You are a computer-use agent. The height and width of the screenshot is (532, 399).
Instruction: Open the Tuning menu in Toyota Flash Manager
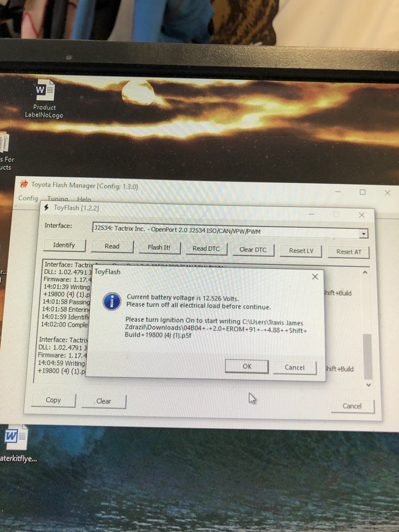(57, 199)
